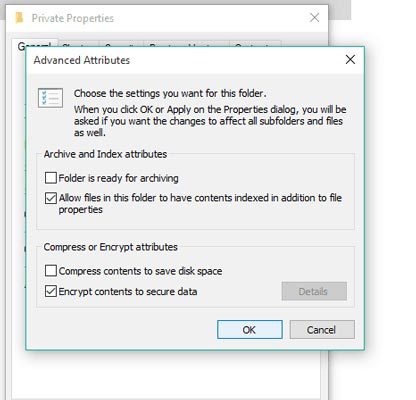Open encryption Details button
The image size is (416, 400).
coord(314,291)
